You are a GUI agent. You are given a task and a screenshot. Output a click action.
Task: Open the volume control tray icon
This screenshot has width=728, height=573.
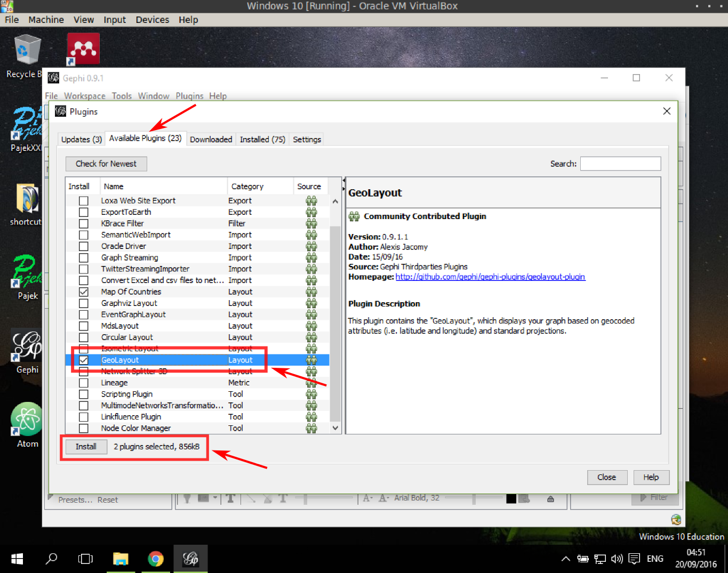[617, 559]
